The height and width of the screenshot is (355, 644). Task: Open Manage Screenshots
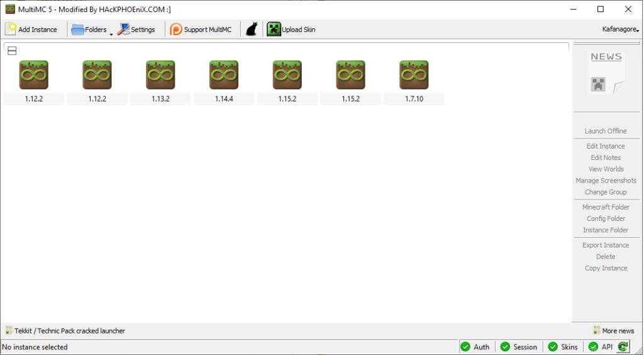tap(606, 181)
